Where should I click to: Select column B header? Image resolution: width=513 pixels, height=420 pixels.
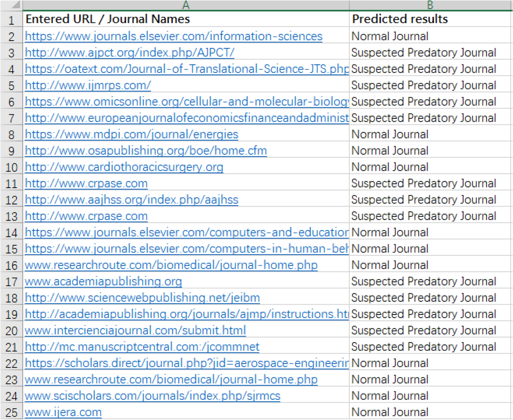pos(430,5)
